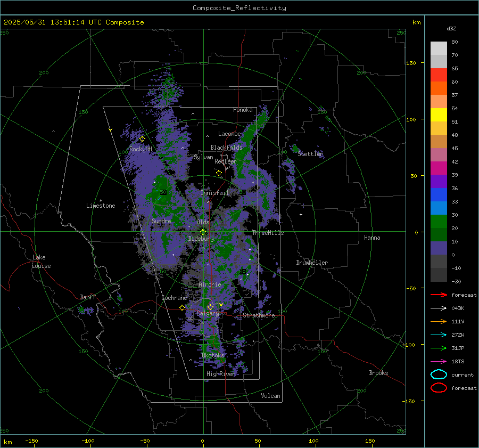This screenshot has height=448, width=479.
Task: Click the yellow radar-center diamond above Didsbury
Action: [203, 232]
